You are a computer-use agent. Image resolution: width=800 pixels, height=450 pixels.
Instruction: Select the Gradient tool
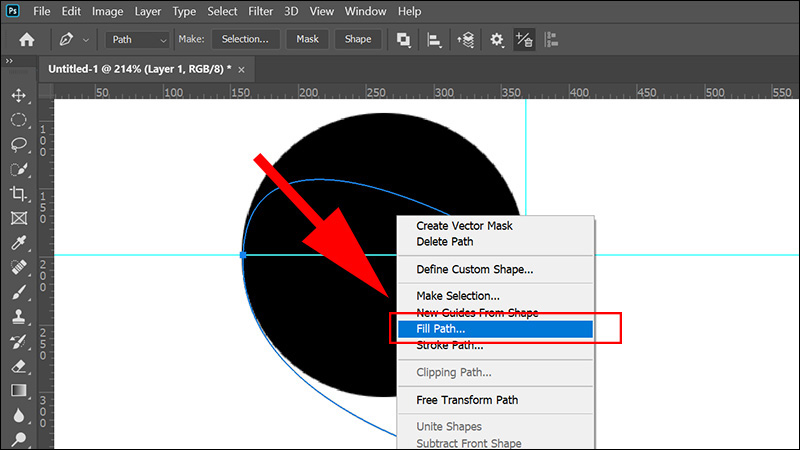(19, 390)
